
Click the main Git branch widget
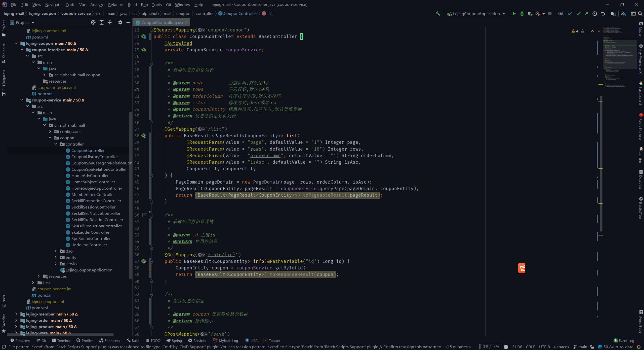tap(580, 347)
